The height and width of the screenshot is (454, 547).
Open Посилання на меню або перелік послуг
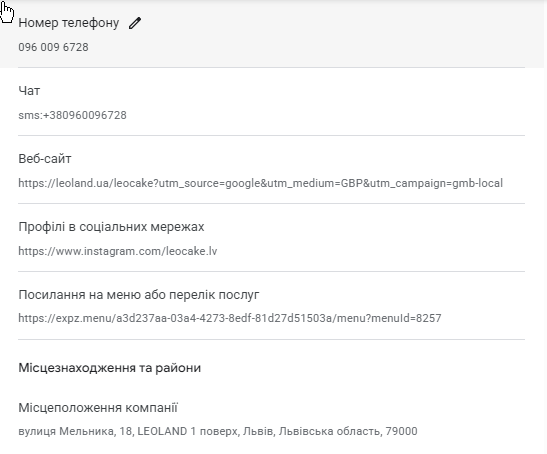point(138,295)
